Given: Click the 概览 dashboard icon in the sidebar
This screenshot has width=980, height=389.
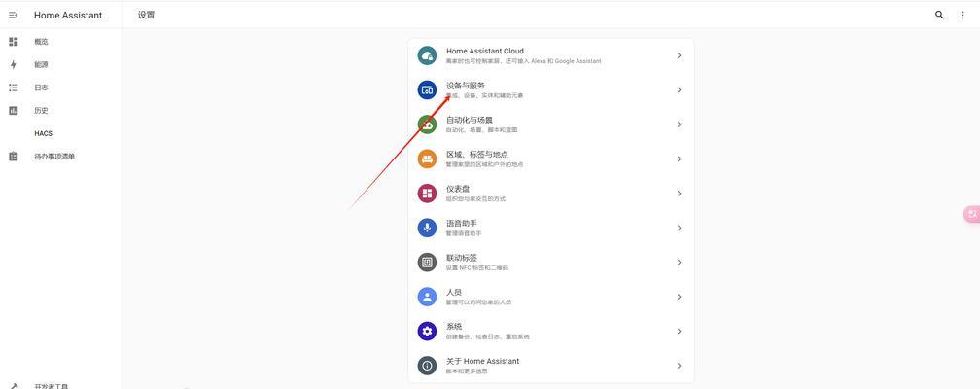Looking at the screenshot, I should 14,42.
